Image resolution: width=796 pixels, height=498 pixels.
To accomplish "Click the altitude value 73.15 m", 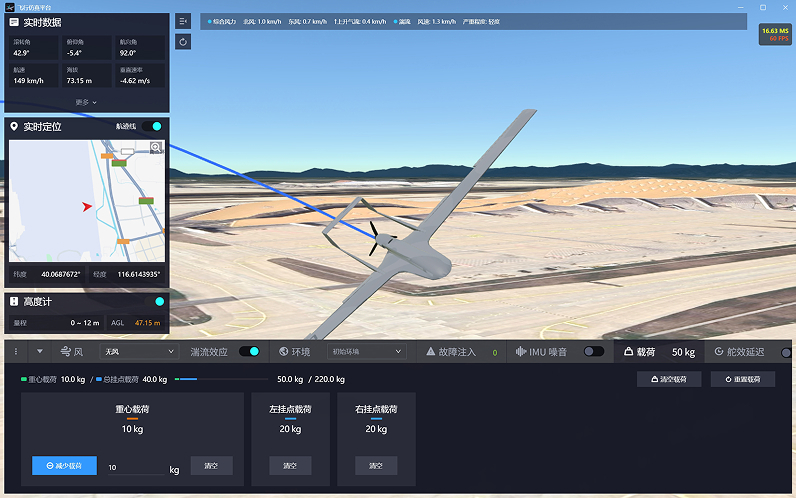I will point(79,81).
